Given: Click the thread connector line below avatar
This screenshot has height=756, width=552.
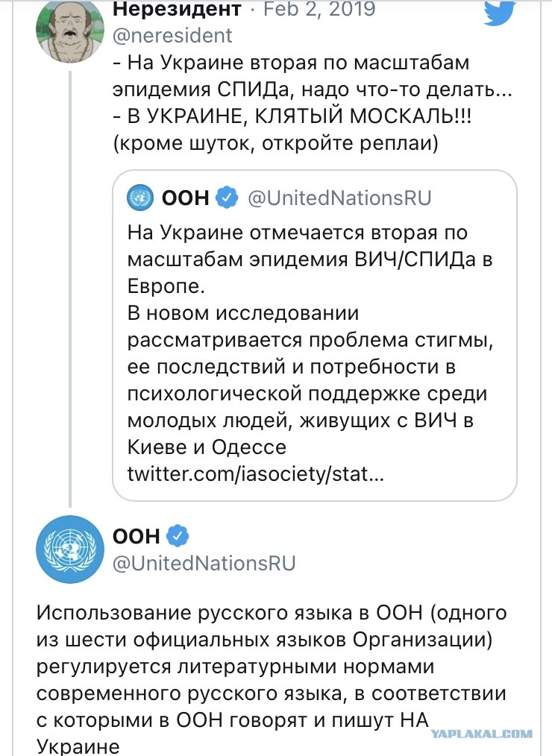Looking at the screenshot, I should [70, 289].
